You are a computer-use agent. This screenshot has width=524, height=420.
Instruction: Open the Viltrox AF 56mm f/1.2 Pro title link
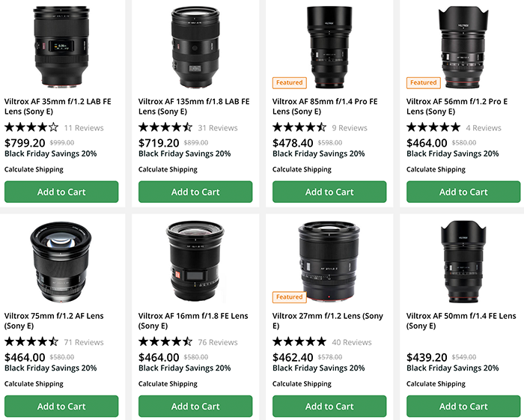pyautogui.click(x=457, y=106)
